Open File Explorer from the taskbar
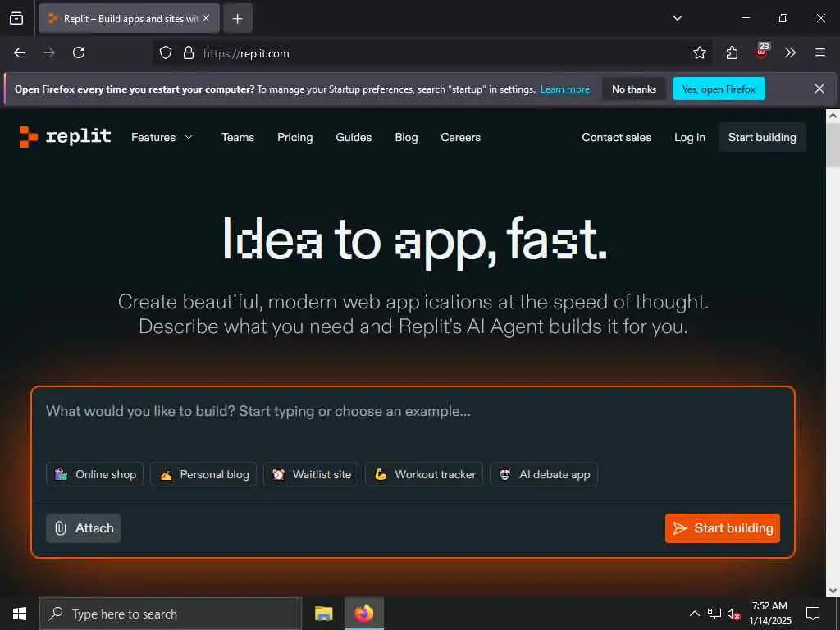This screenshot has width=840, height=630. tap(323, 614)
